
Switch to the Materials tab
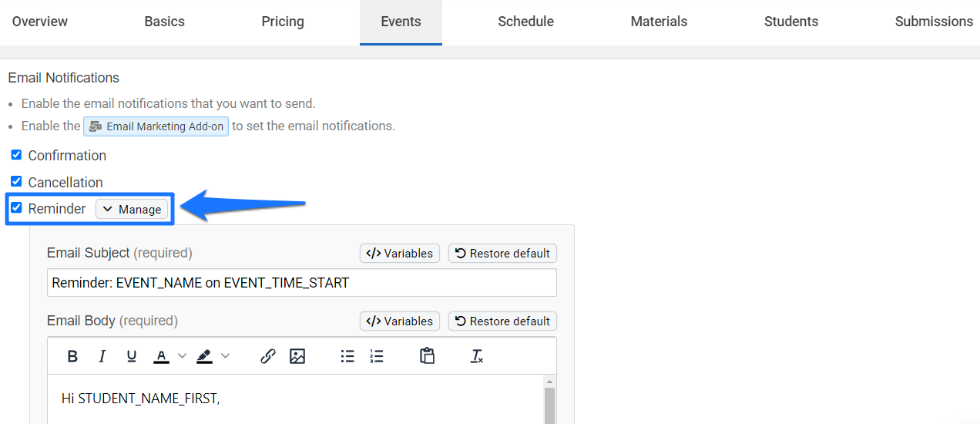(659, 22)
